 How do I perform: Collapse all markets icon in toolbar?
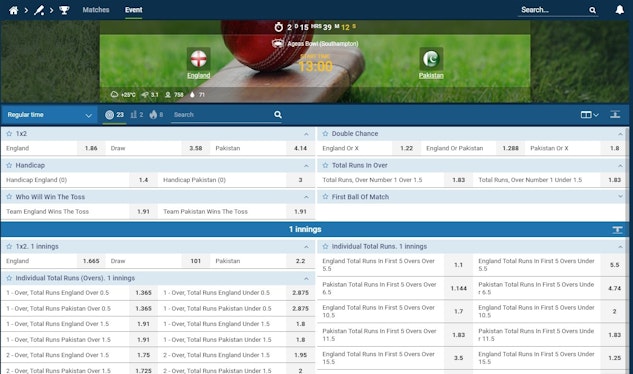coord(615,114)
